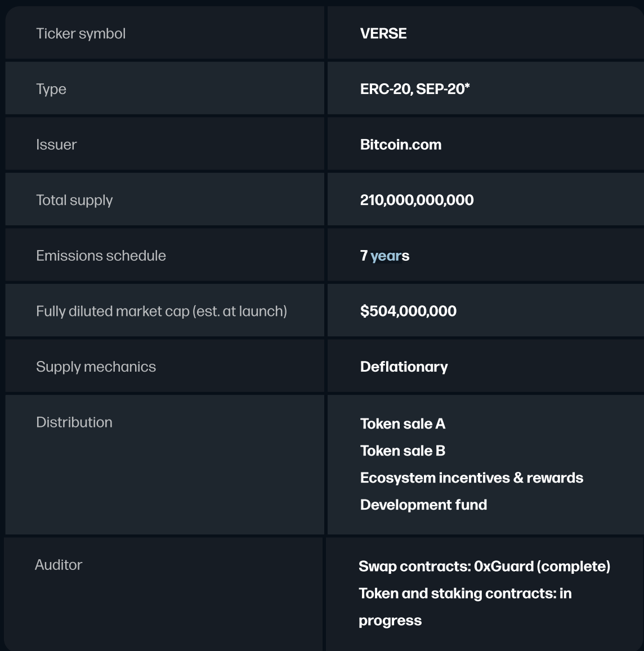The image size is (644, 651).
Task: Click the 210,000,000,000 total supply value
Action: click(417, 200)
